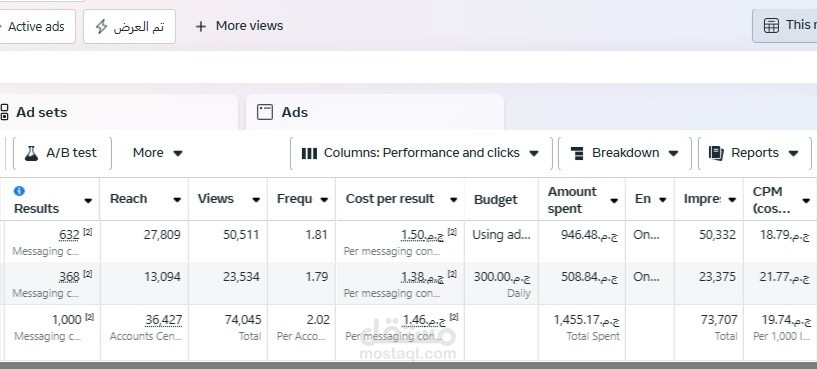Open CPM column header arrow
Screen dimensions: 817x369
point(806,201)
